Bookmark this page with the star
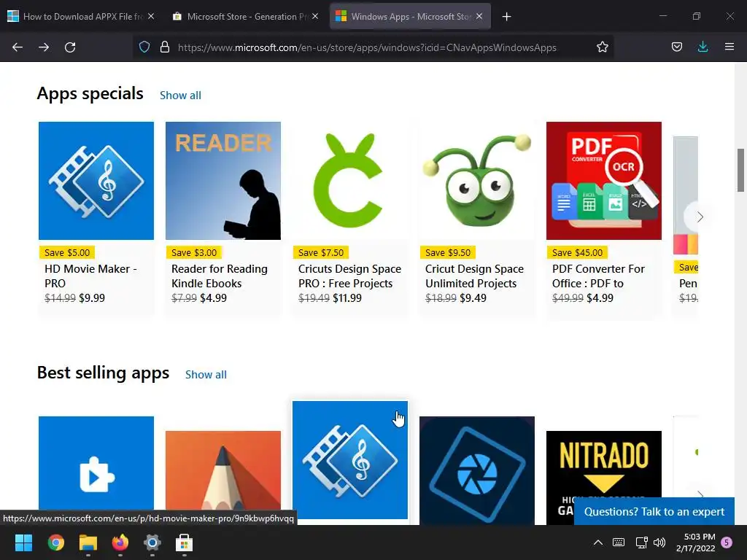The image size is (747, 560). (x=602, y=47)
